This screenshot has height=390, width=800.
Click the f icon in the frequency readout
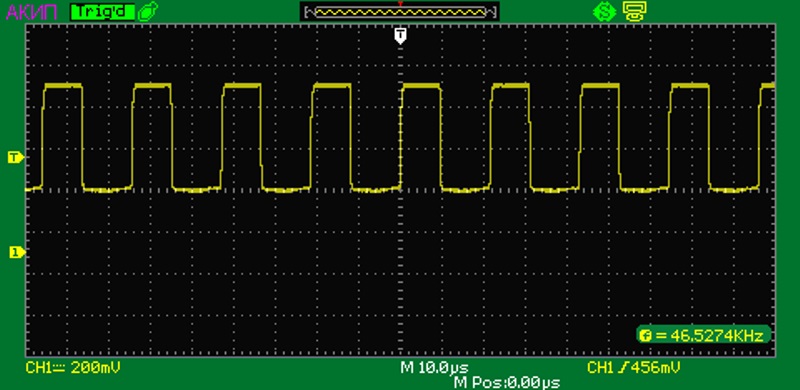[x=646, y=335]
